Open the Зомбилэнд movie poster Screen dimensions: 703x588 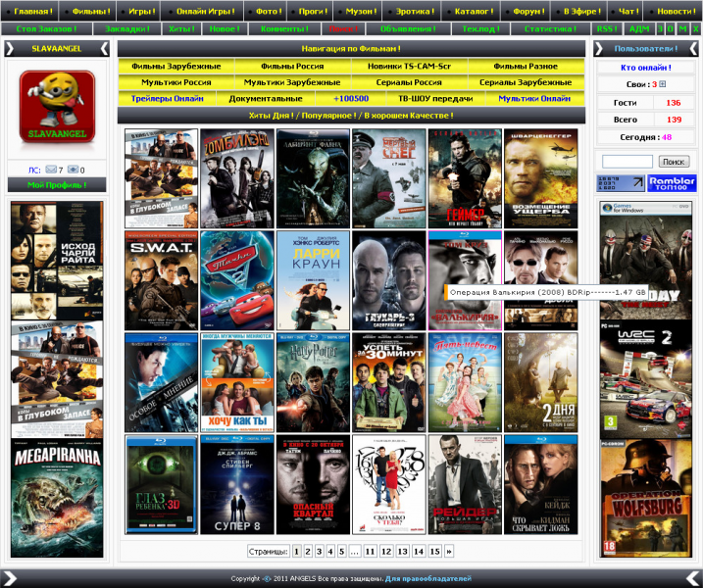click(237, 178)
